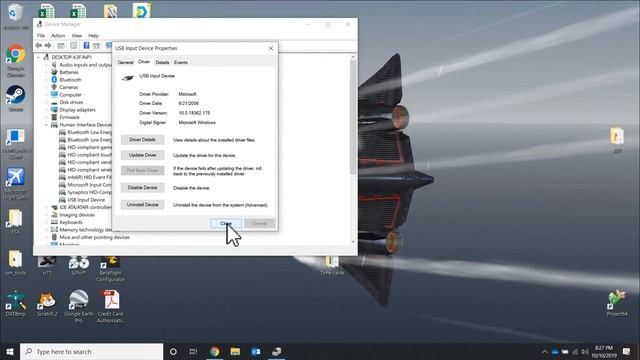Image resolution: width=640 pixels, height=360 pixels.
Task: Expand the Display adapters node arrow
Action: click(47, 110)
